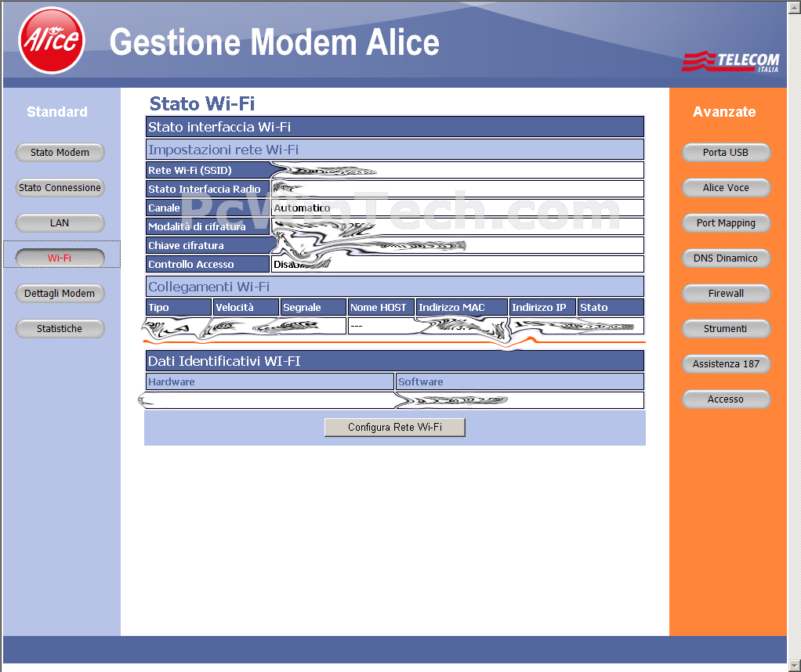Open Port Mapping configuration

[726, 222]
